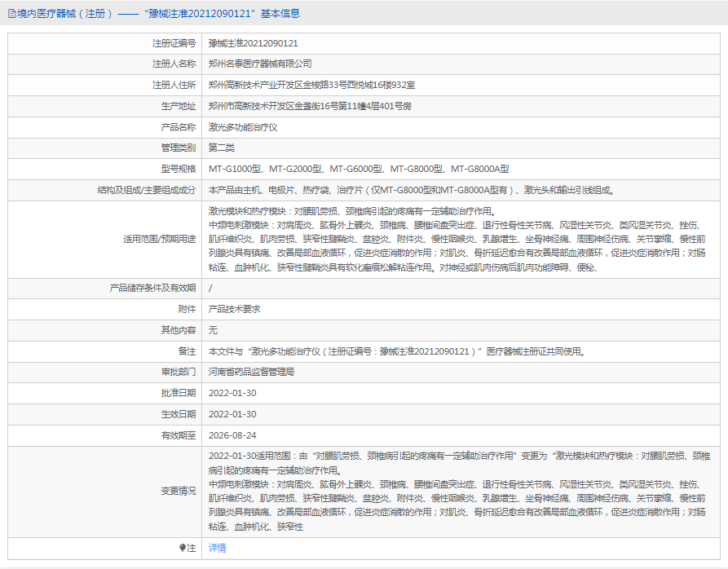Screen dimensions: 728x569
Task: Select the 产品名称 label
Action: tap(179, 127)
